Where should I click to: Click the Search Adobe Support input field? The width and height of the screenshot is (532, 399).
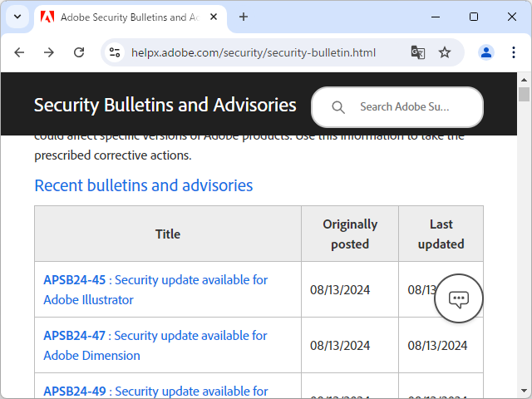407,107
